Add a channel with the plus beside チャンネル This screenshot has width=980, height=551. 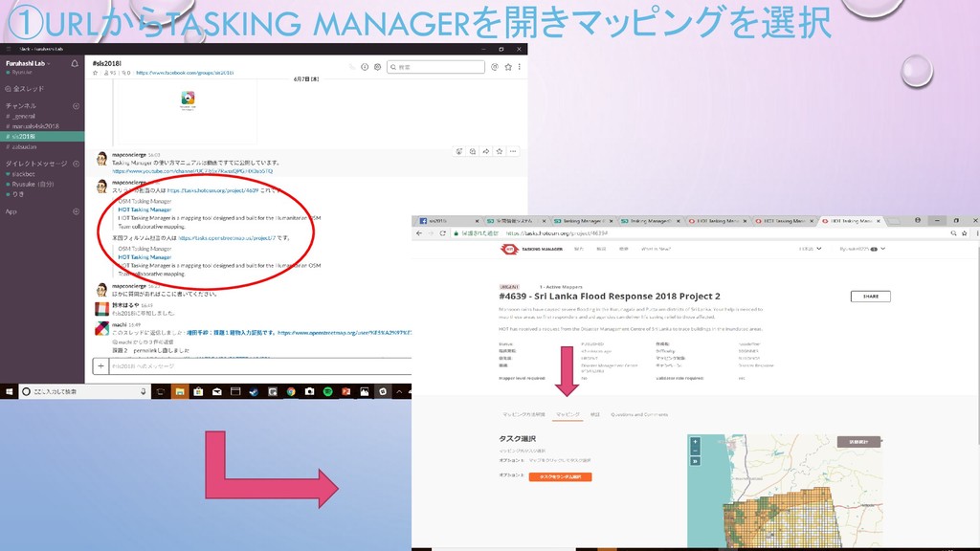(77, 106)
